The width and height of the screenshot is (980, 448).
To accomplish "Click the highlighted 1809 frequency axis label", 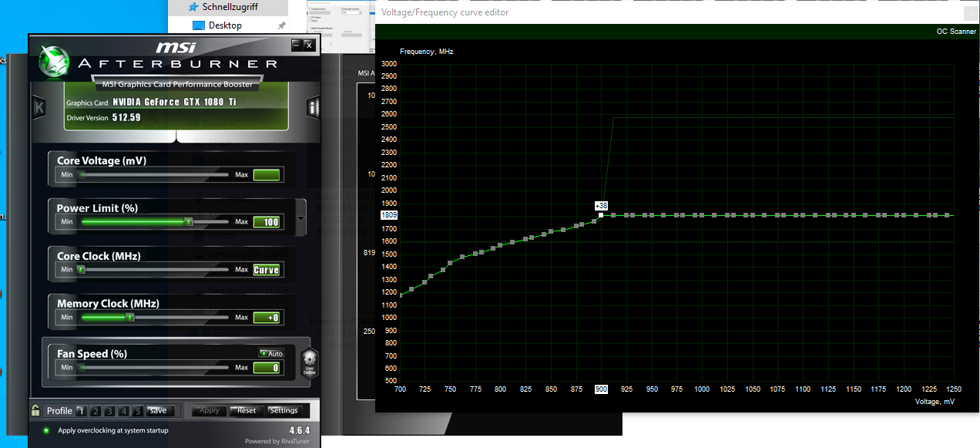I will [388, 215].
